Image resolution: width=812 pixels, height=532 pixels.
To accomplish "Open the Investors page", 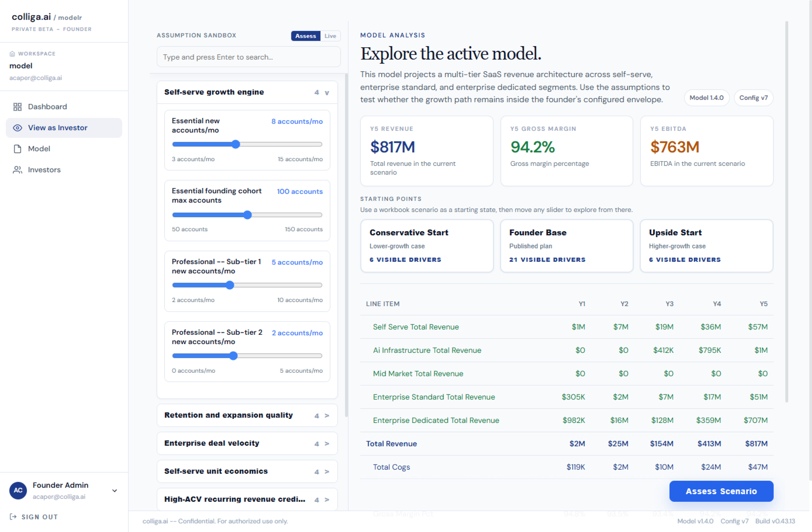I will (64, 170).
